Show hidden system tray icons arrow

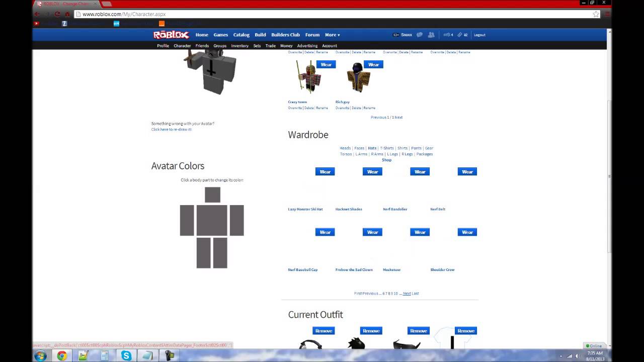point(561,356)
